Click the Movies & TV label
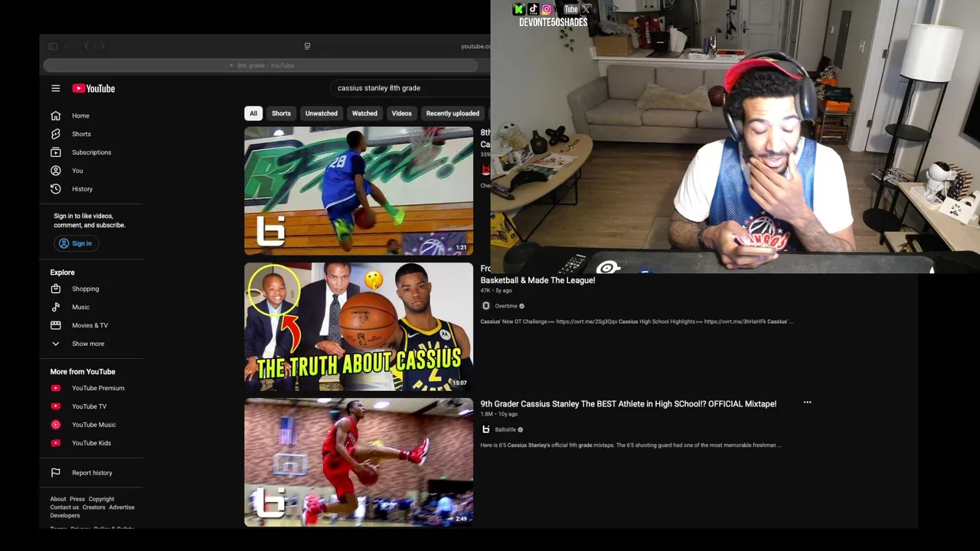Viewport: 980px width, 551px height. (x=90, y=325)
